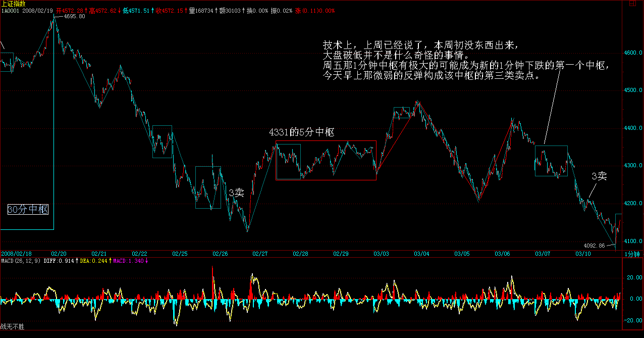Image resolution: width=644 pixels, height=338 pixels.
Task: Click the 4200.0 level on price axis
Action: (633, 204)
